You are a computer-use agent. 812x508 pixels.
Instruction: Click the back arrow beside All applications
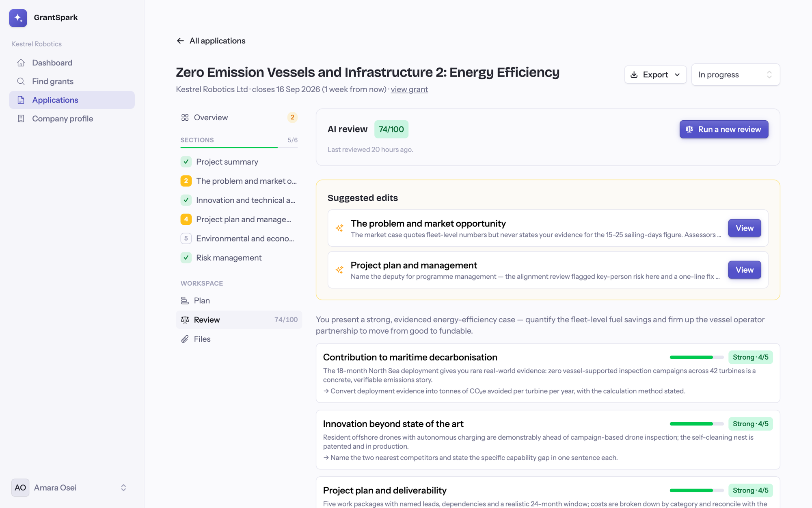click(180, 41)
